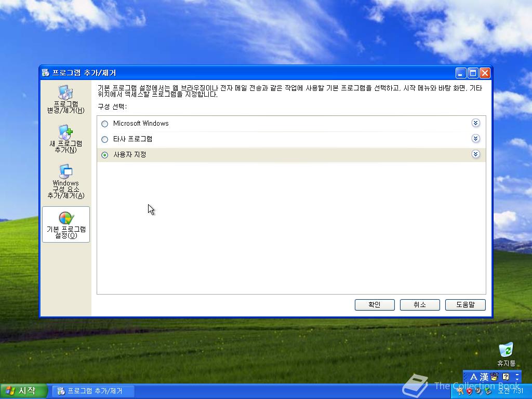Open the 시작 menu

[23, 391]
